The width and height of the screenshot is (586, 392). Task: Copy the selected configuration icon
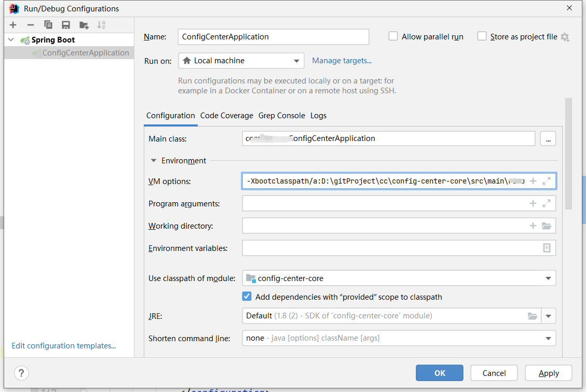pos(48,25)
